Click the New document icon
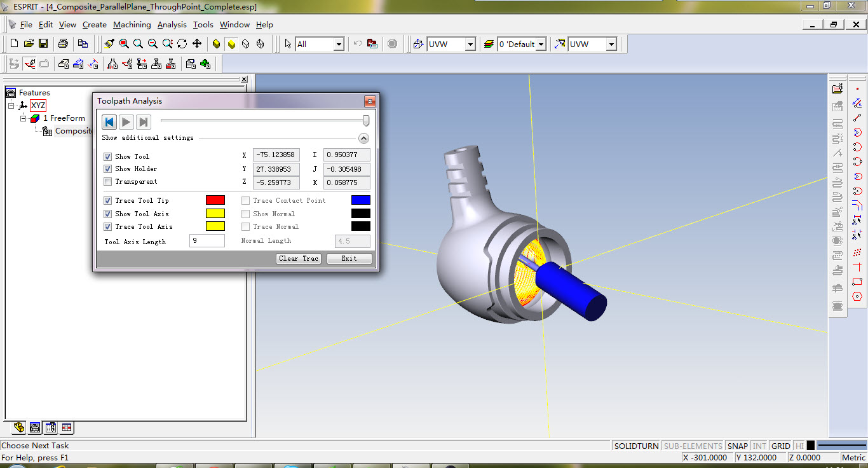Viewport: 868px width, 468px height. (x=14, y=44)
